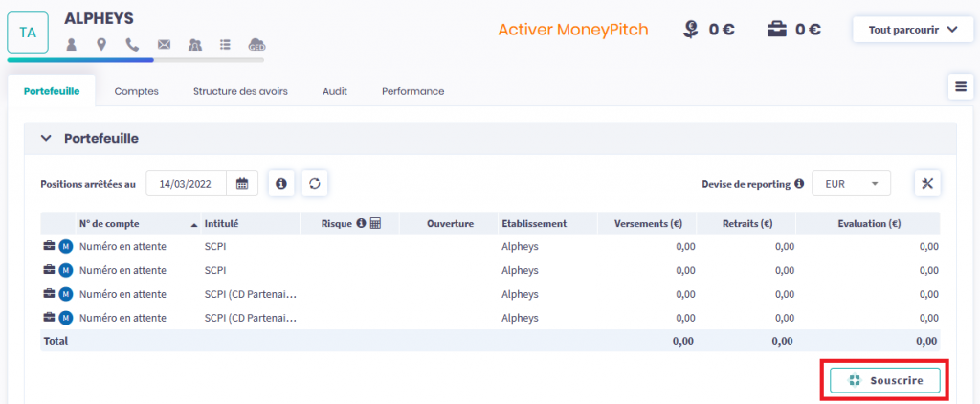This screenshot has height=404, width=980.
Task: Open the GED cloud documents icon
Action: point(256,44)
